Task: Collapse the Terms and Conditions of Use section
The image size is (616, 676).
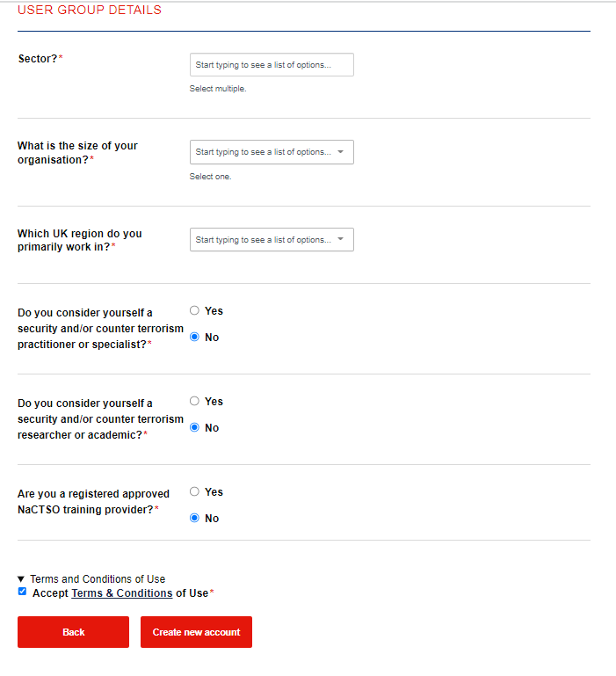Action: (21, 579)
